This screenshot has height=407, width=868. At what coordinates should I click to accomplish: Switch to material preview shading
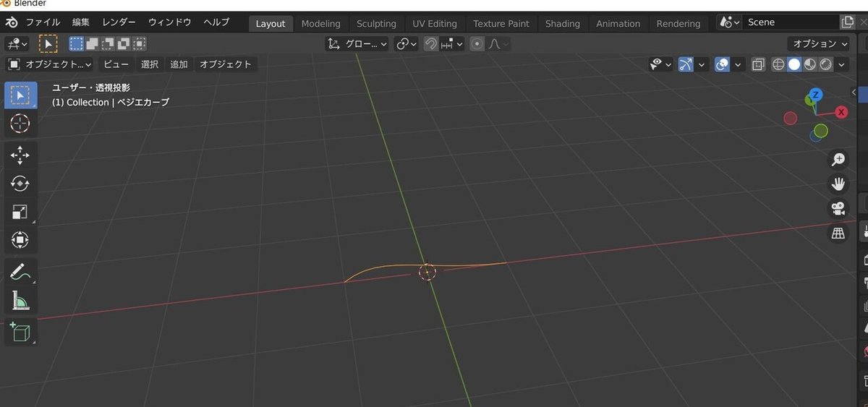pos(810,64)
